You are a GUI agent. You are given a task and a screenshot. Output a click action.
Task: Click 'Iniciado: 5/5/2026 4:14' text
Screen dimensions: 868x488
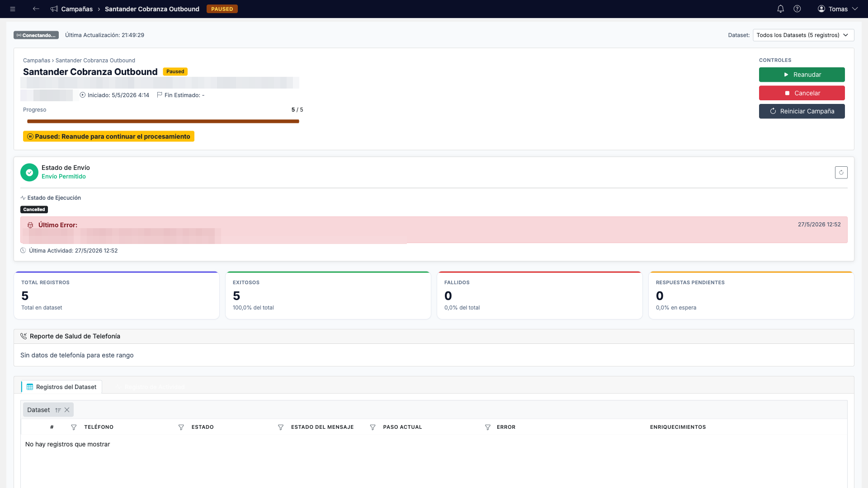tap(118, 95)
